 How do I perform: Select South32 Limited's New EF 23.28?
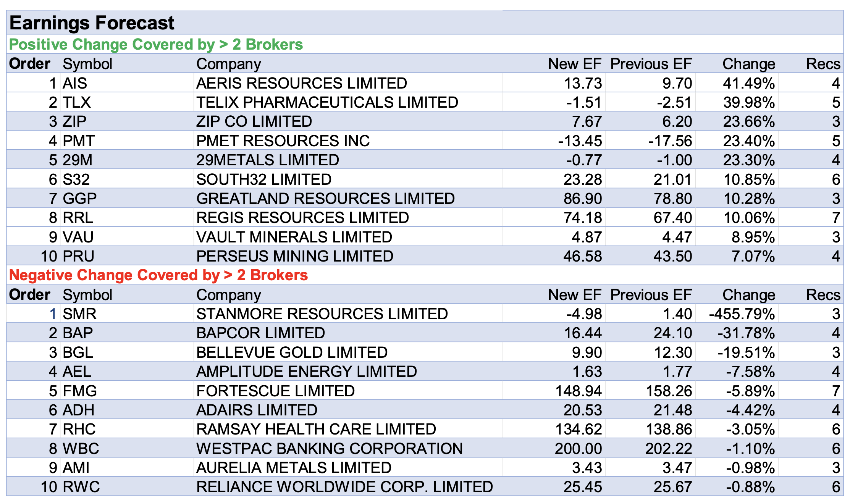(x=582, y=179)
